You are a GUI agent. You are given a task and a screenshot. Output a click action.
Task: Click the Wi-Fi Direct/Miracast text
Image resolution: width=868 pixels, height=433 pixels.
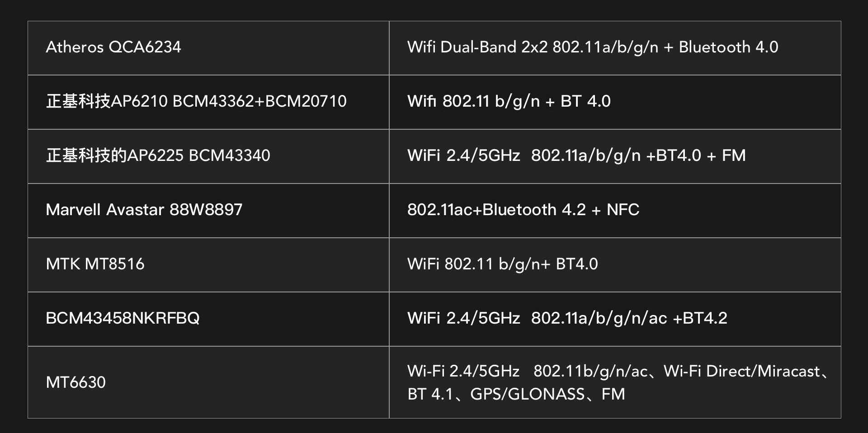[x=741, y=371]
